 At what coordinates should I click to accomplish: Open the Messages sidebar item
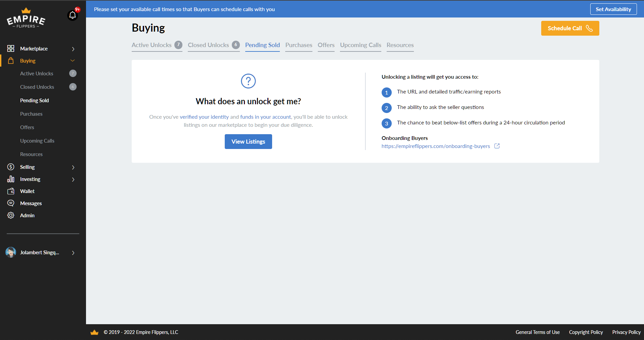pyautogui.click(x=31, y=203)
